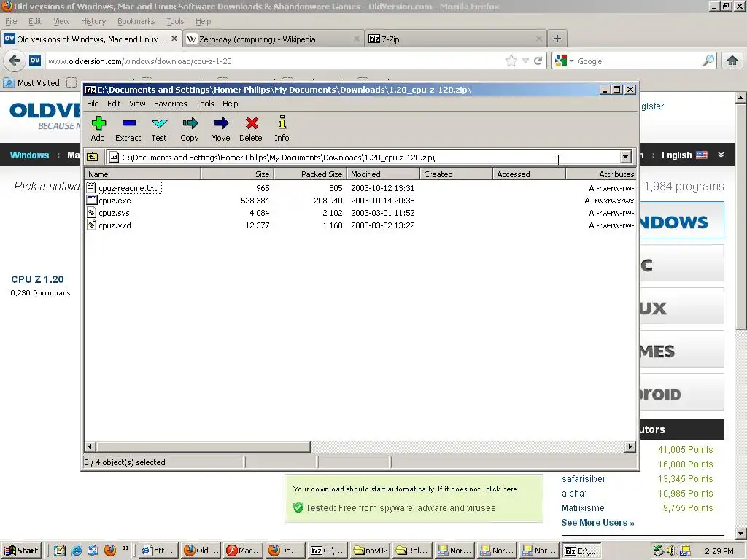Viewport: 747px width, 560px height.
Task: Open 7-Zip path history dropdown
Action: coord(625,157)
